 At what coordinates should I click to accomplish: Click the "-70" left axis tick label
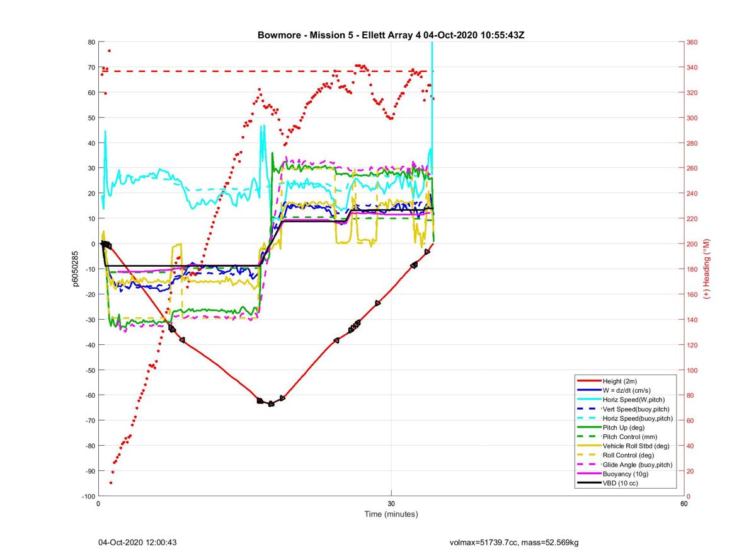(90, 421)
